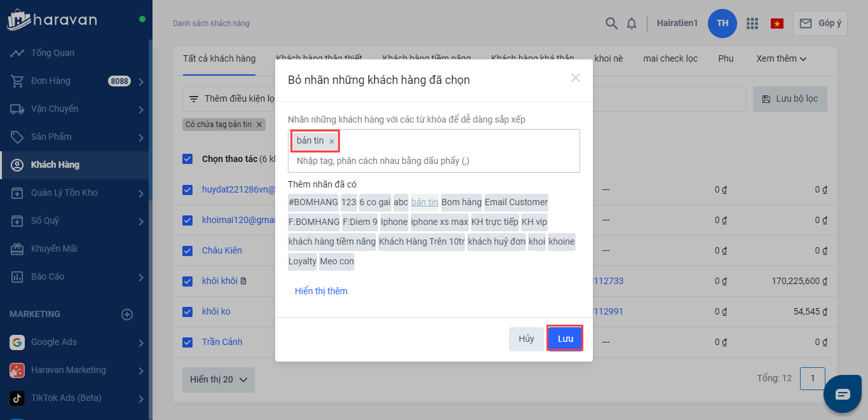Click the Khách Hàng person icon
This screenshot has width=868, height=420.
(x=18, y=165)
